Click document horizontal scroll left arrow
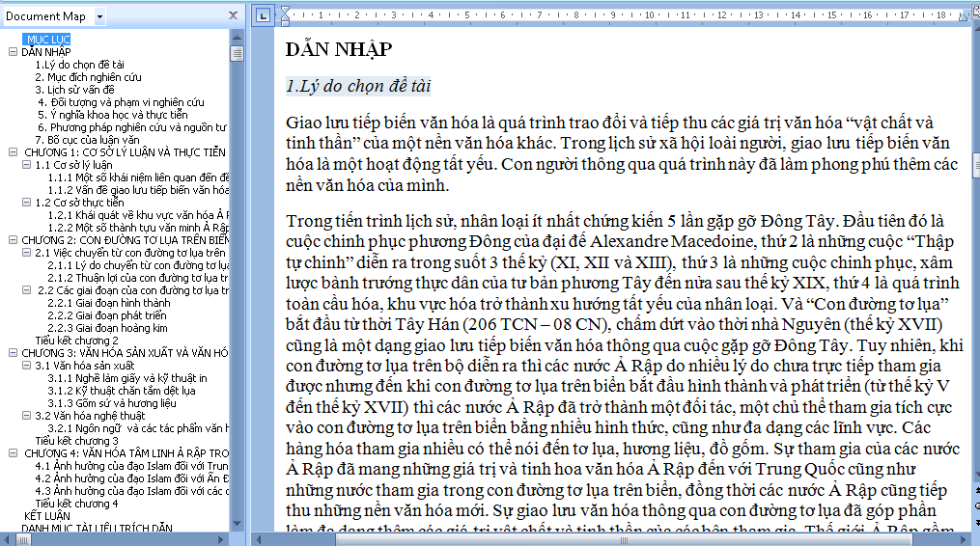The height and width of the screenshot is (546, 980). click(258, 539)
